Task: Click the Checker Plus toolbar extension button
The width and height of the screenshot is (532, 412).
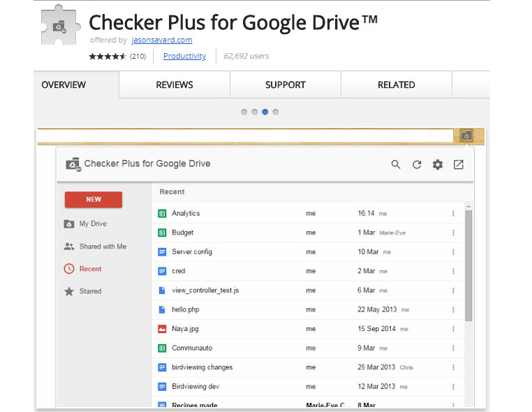Action: click(x=466, y=135)
